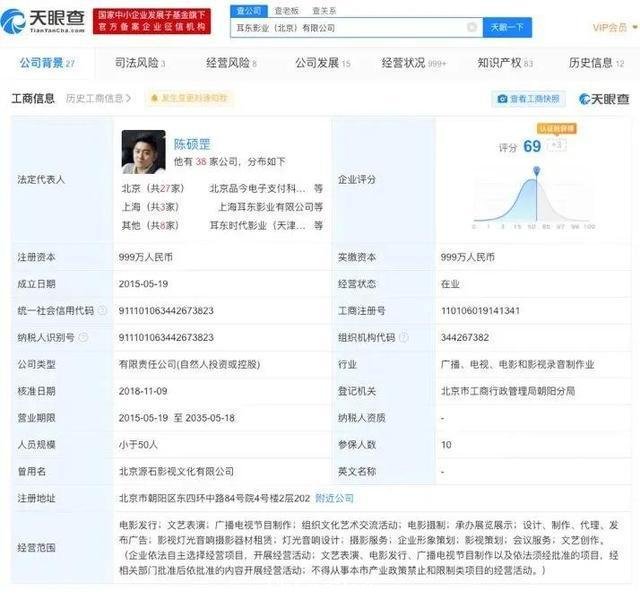Click the help icon beside 组织机构代码
Image resolution: width=640 pixels, height=600 pixels.
coord(403,337)
